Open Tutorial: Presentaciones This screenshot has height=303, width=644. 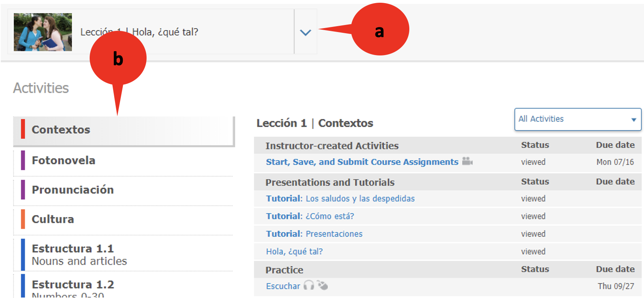tap(314, 234)
